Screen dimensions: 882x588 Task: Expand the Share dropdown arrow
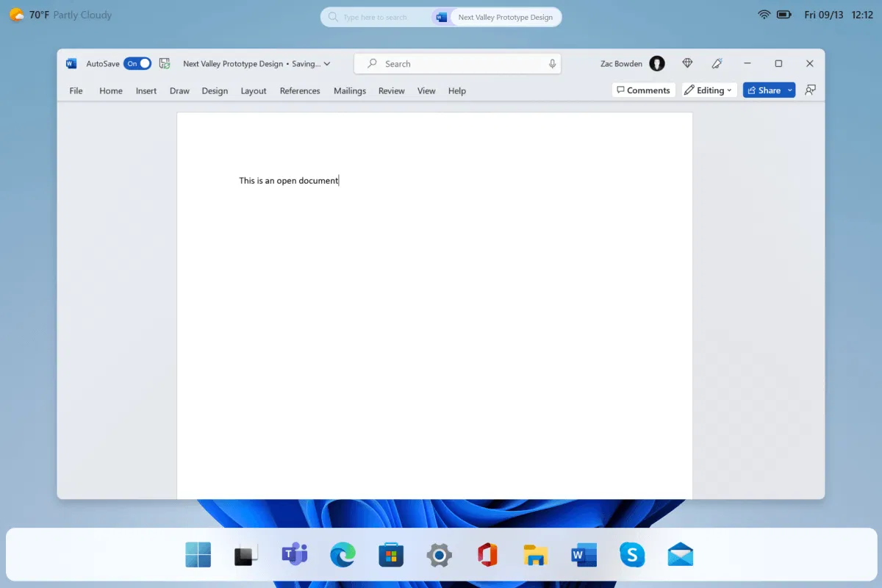790,90
